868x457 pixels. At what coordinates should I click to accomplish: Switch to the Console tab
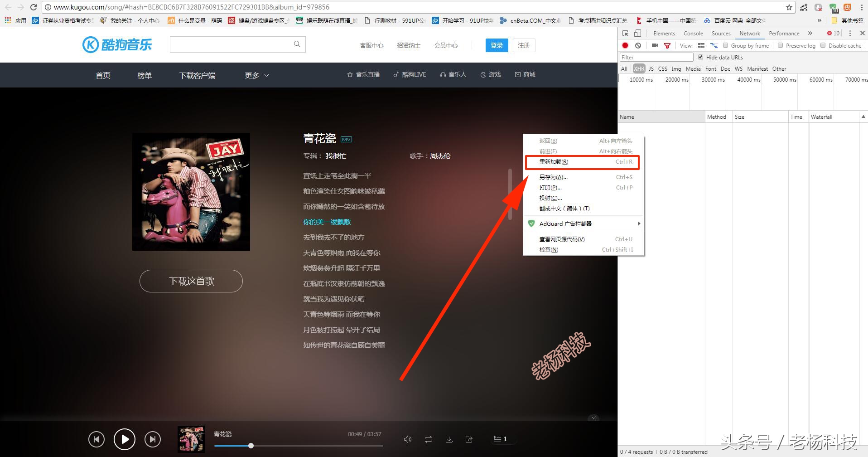693,33
